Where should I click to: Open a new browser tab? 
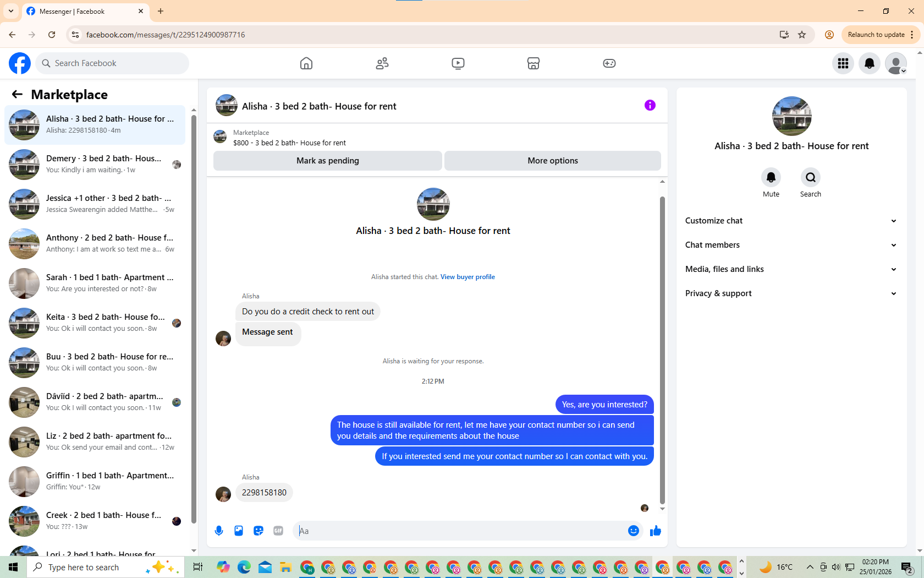161,11
